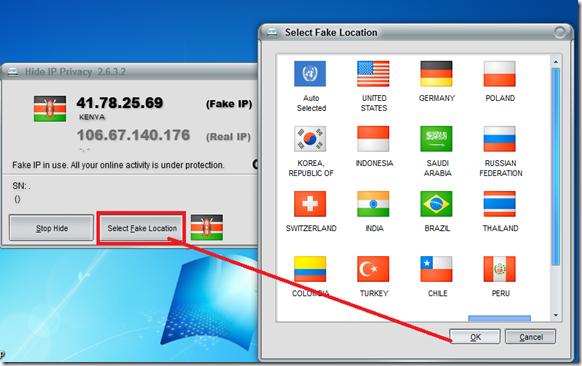
Task: Pick the Saudi Arabia flag
Action: tap(436, 139)
